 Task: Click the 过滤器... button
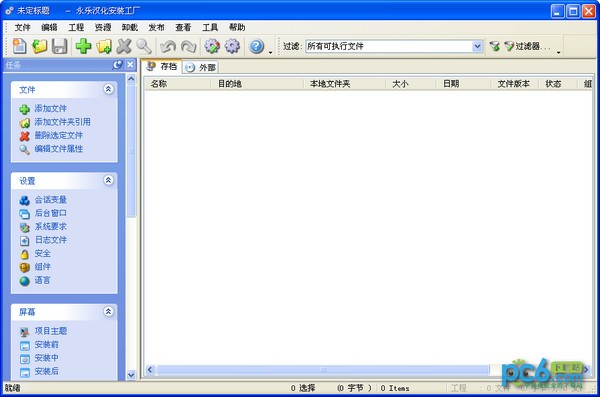[x=528, y=46]
